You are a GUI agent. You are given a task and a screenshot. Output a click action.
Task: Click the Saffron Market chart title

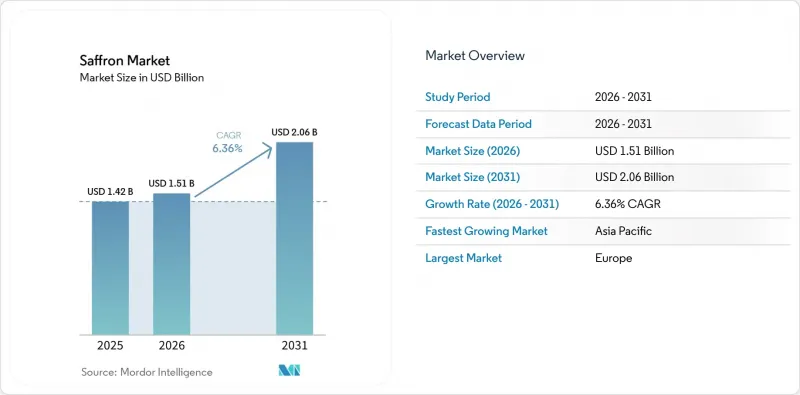[x=124, y=60]
